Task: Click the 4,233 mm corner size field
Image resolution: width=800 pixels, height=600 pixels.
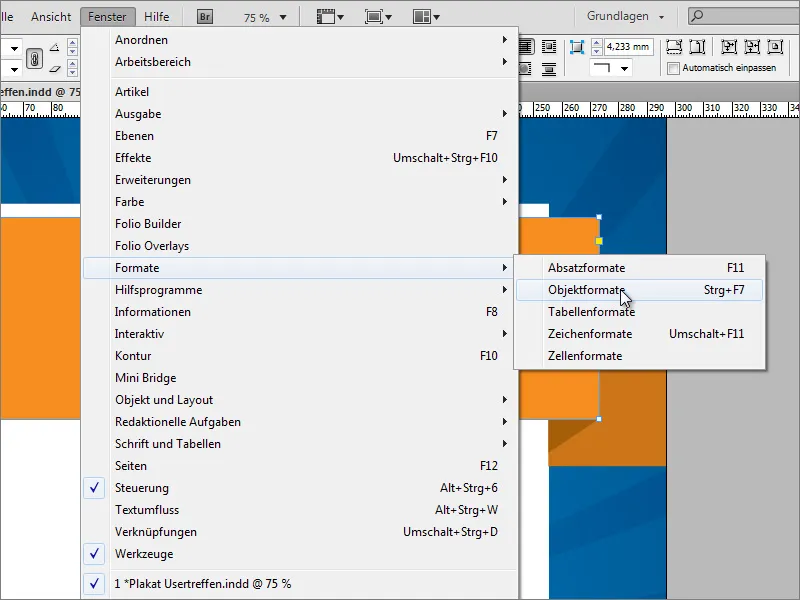Action: 628,47
